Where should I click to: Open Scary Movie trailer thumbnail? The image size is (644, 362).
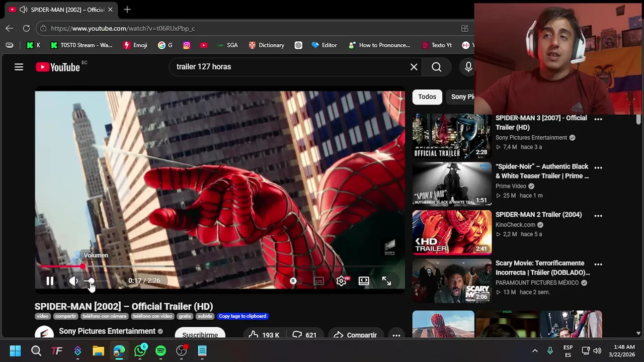(x=452, y=281)
